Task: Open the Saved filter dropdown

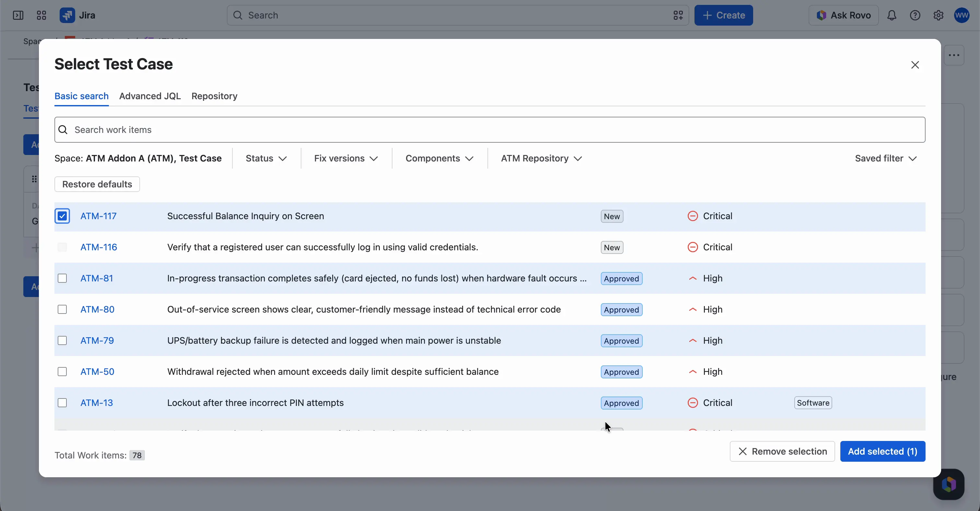Action: [886, 158]
